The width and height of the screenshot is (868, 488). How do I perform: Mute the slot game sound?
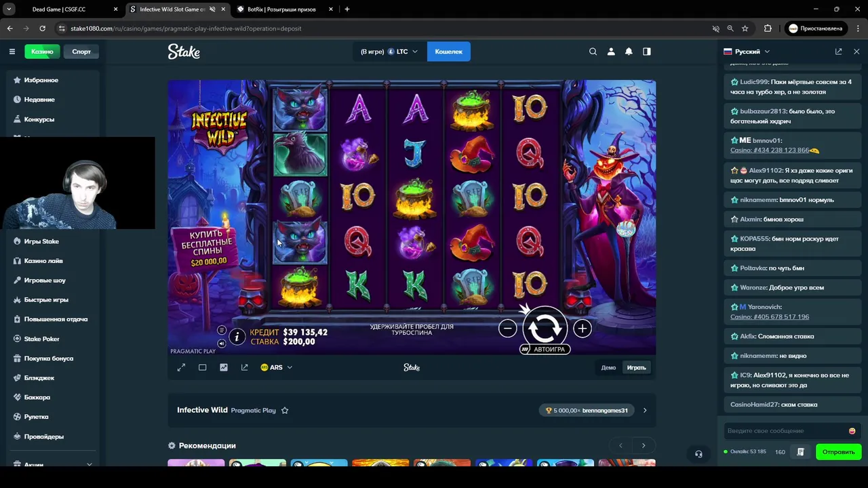point(221,344)
